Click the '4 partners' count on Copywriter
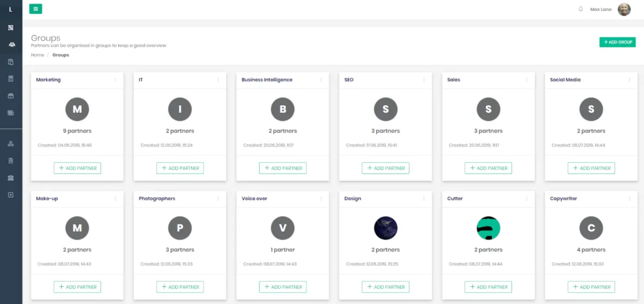644x304 pixels. tap(591, 250)
